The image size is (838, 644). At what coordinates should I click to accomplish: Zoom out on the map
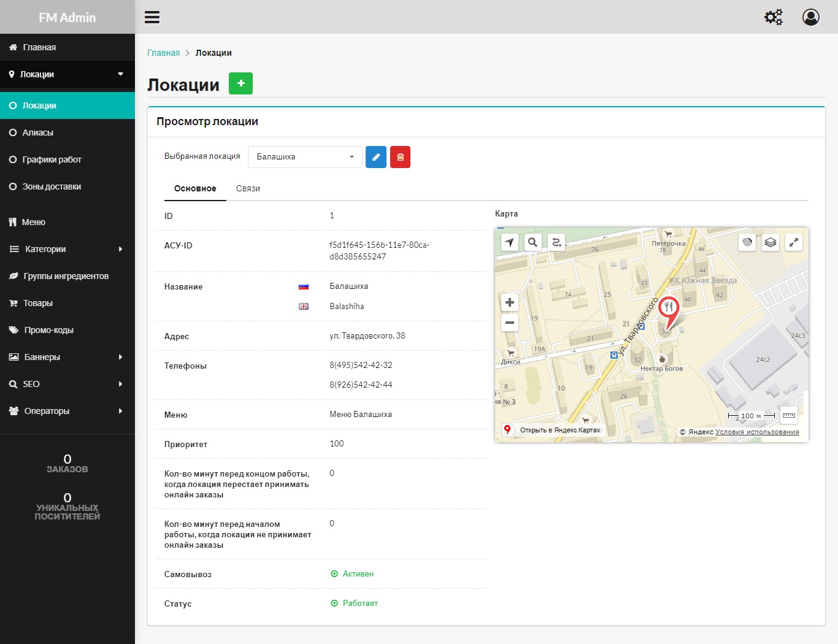[510, 323]
